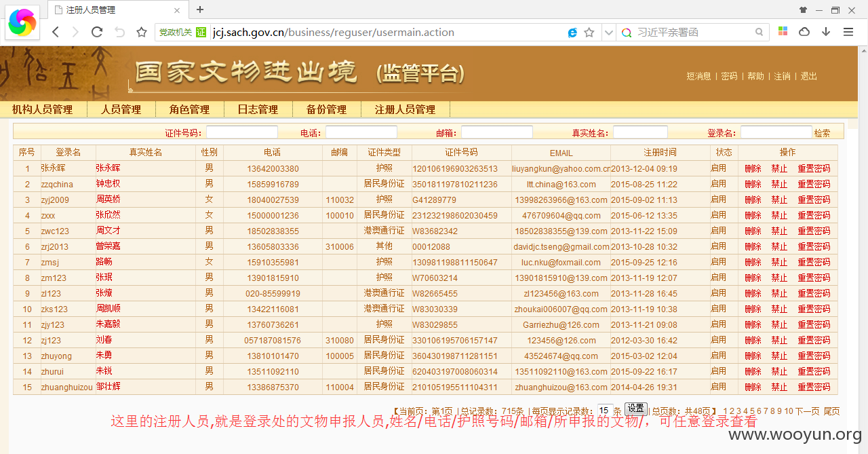Click 重置密码 for user zl123
868x454 pixels.
pyautogui.click(x=814, y=293)
